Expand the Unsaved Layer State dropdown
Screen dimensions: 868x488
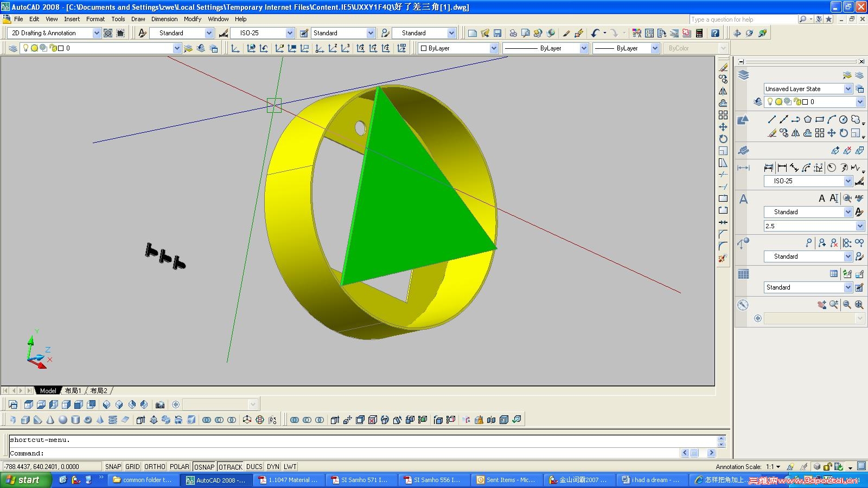[848, 89]
